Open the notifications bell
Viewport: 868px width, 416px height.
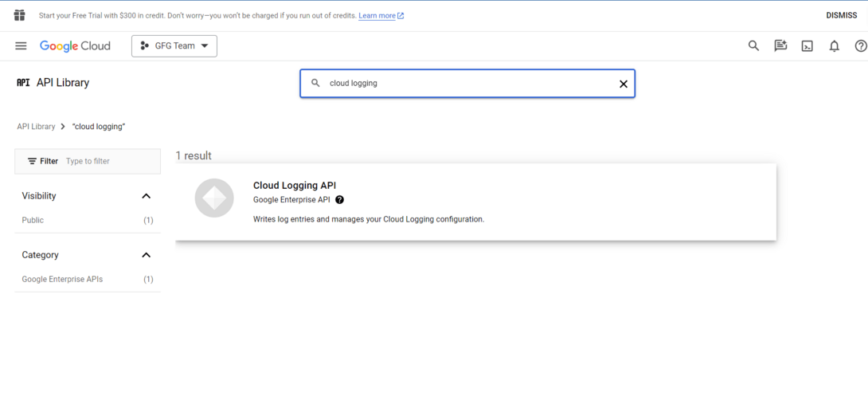point(834,46)
